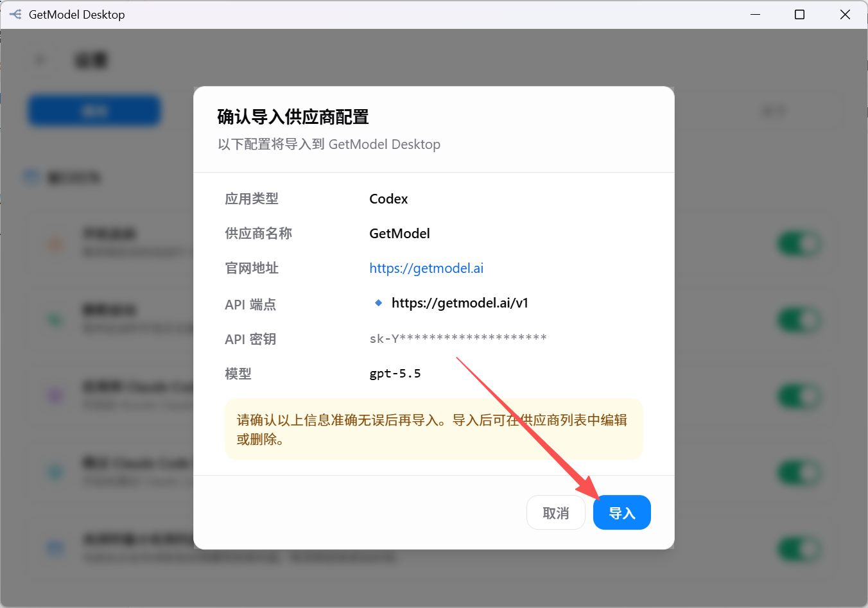Image resolution: width=868 pixels, height=608 pixels.
Task: Toggle the fourth switch in background settings list
Action: (x=800, y=473)
